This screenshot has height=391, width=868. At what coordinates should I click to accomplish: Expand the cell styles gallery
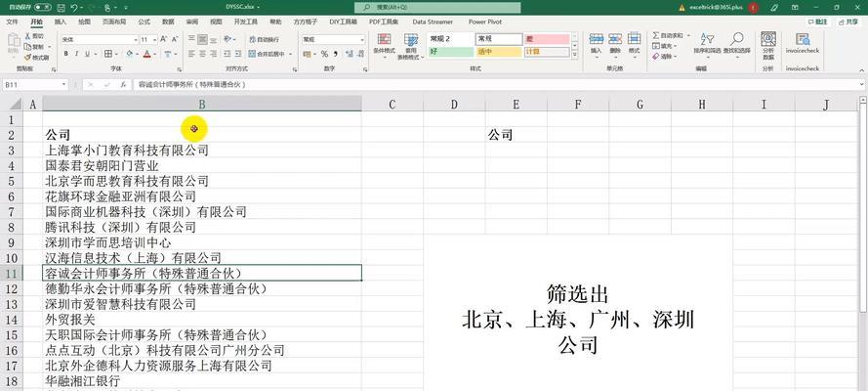coord(575,55)
